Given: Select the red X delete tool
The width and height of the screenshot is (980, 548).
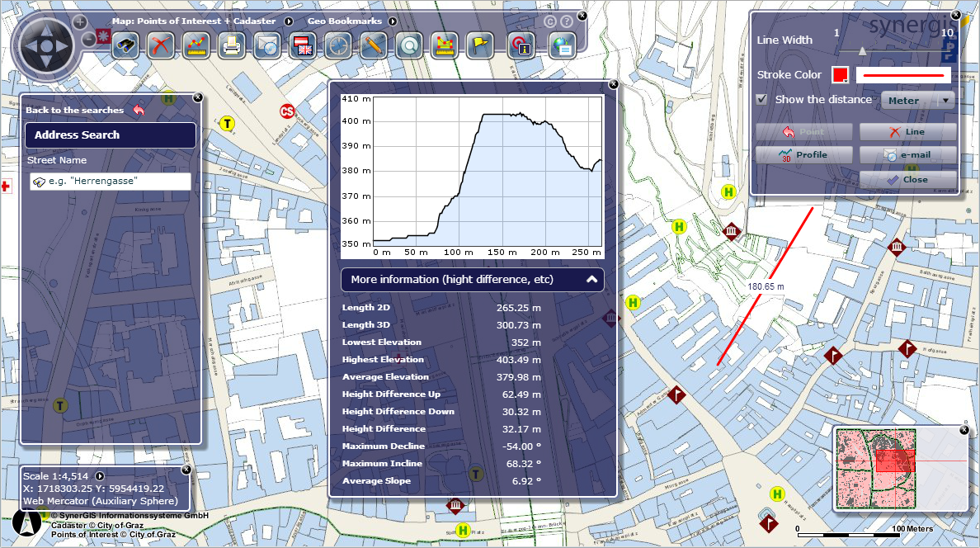Looking at the screenshot, I should click(x=160, y=45).
